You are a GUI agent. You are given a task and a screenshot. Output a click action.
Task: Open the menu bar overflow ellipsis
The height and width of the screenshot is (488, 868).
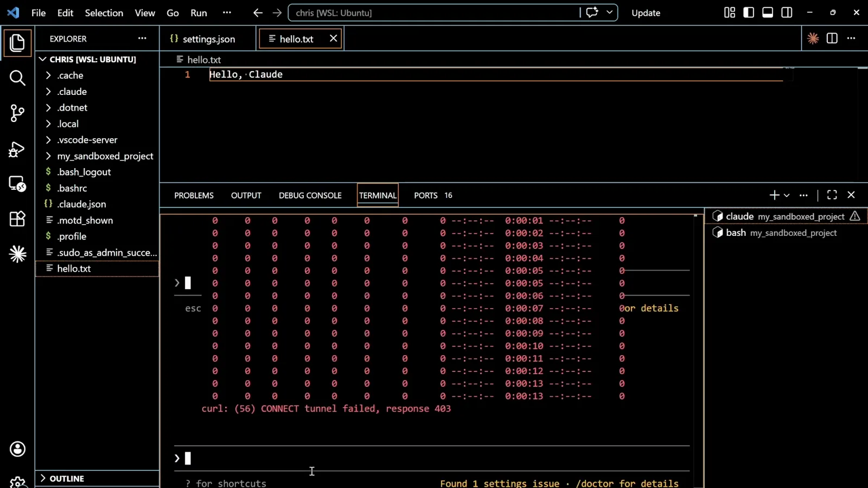[227, 12]
